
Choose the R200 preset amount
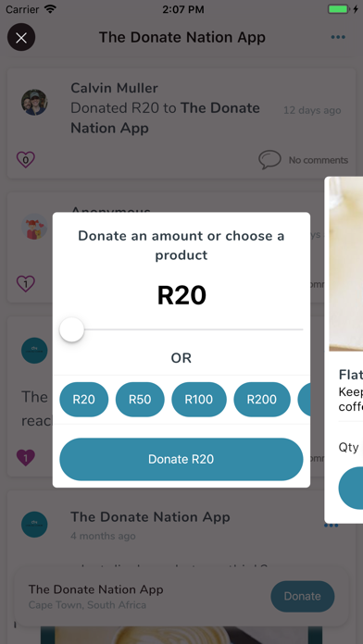(262, 400)
